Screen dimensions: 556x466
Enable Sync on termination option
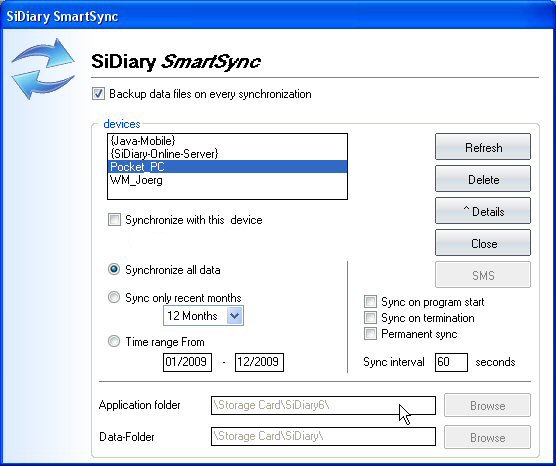(370, 318)
